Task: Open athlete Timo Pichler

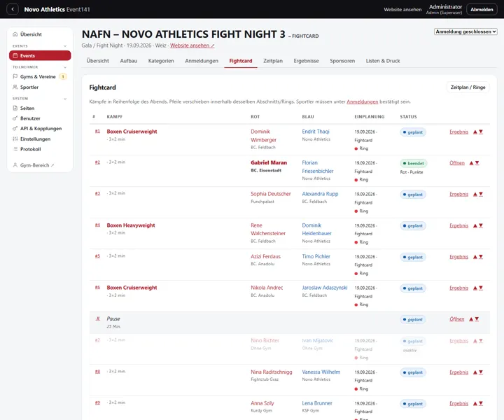Action: [316, 256]
